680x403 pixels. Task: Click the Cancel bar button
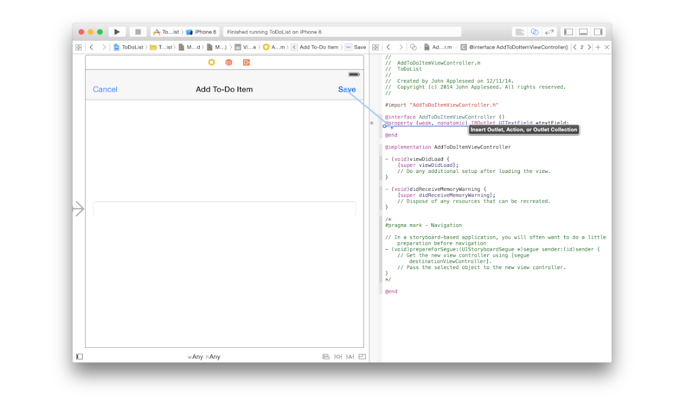coord(105,89)
